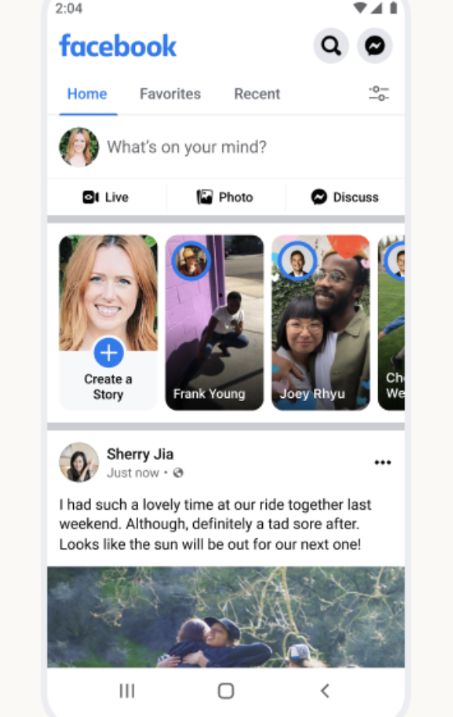Tap the Android back arrow
This screenshot has width=453, height=717.
click(325, 690)
